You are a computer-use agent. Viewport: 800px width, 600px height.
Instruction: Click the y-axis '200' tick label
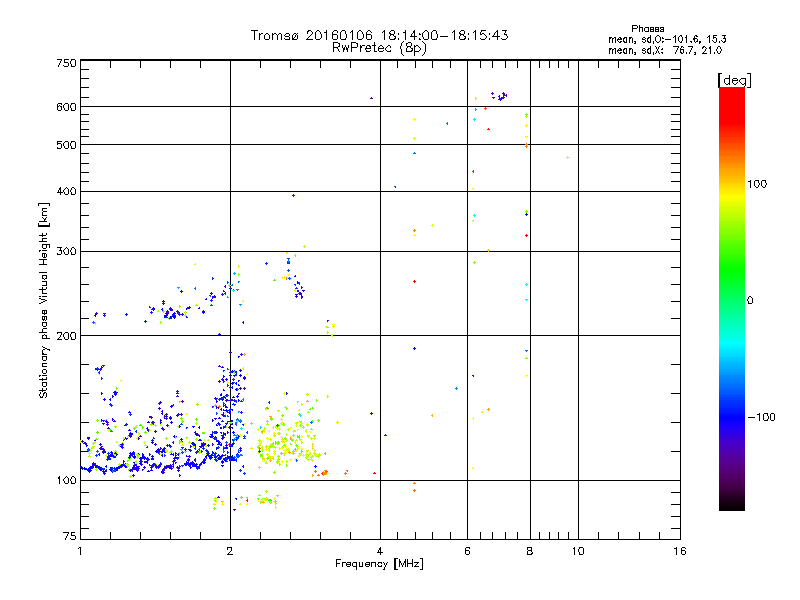point(66,336)
